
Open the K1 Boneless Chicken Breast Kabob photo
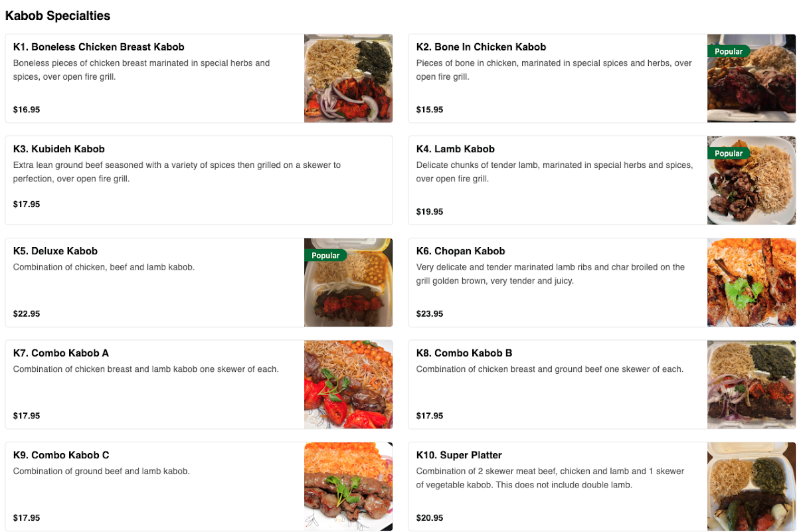(348, 78)
